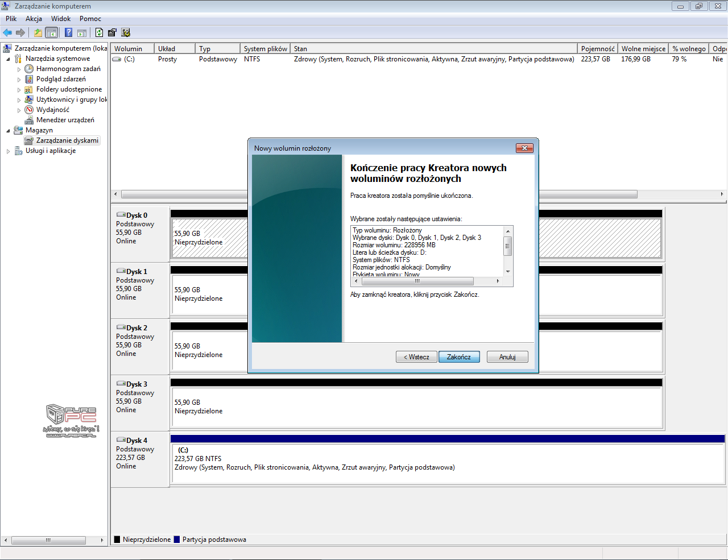728x560 pixels.
Task: Expand the Foldery udostępnione node
Action: [x=19, y=90]
